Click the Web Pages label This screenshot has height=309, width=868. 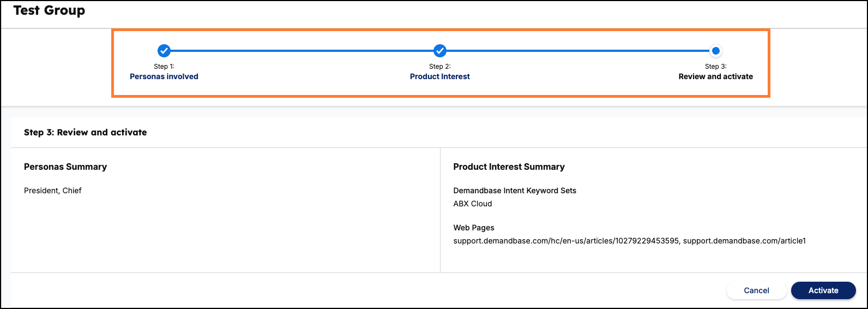[474, 228]
